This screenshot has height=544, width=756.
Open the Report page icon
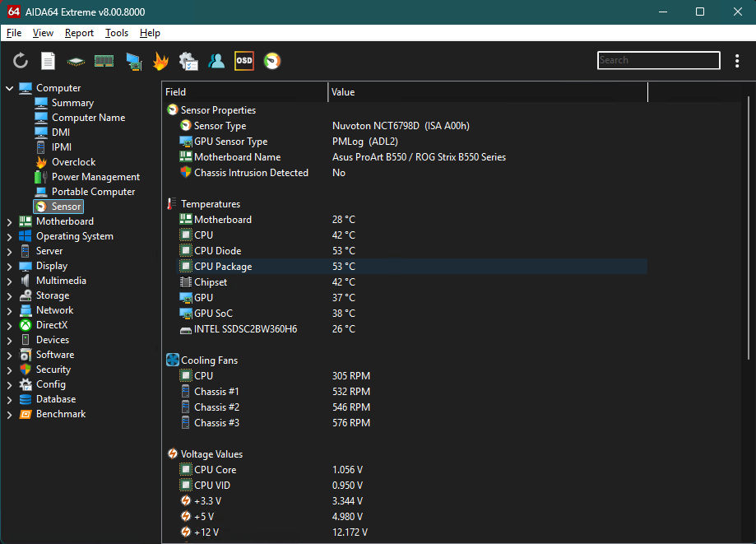pos(49,61)
